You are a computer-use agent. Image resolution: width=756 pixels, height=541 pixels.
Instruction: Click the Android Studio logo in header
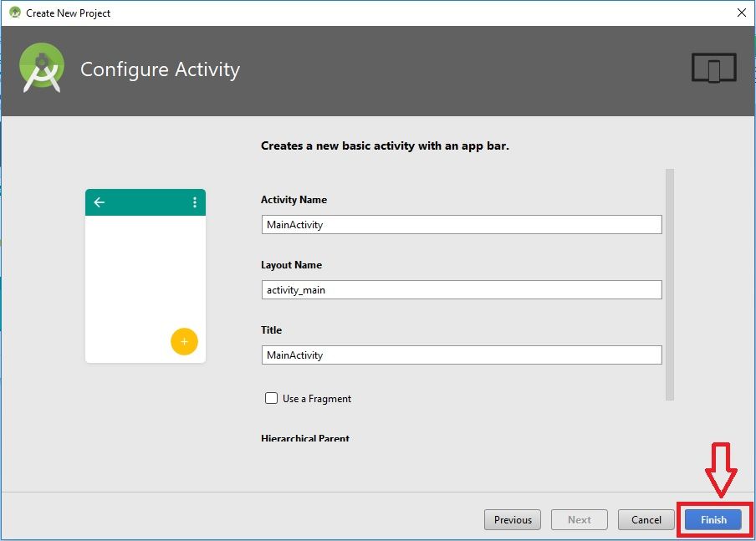[42, 68]
